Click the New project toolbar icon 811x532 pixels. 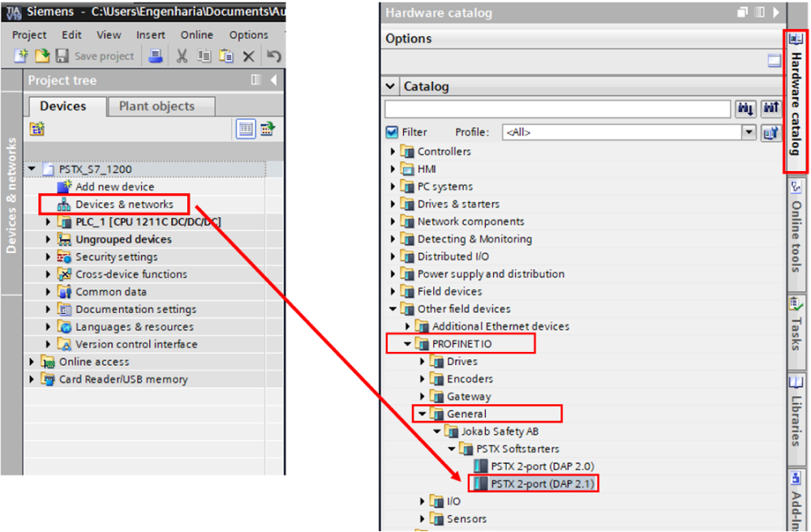(21, 55)
